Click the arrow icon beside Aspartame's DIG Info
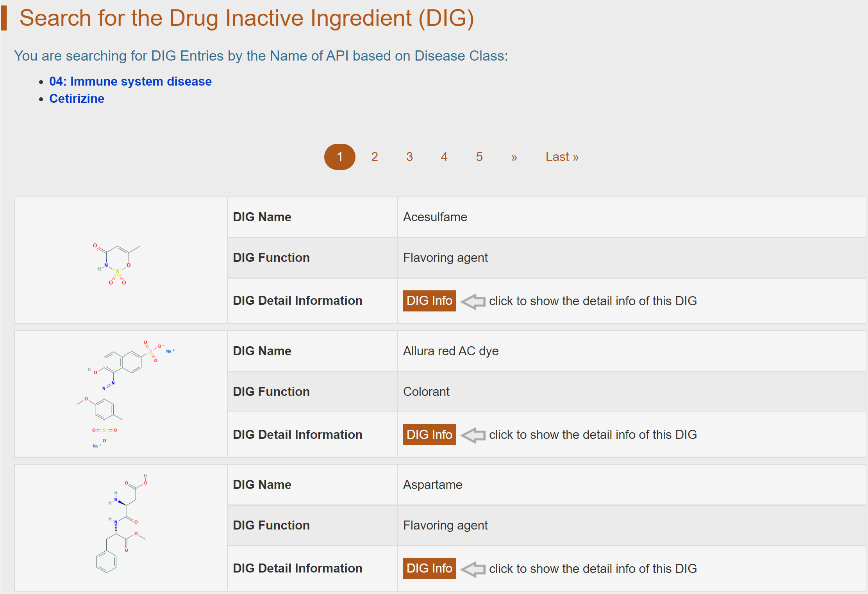Screen dimensions: 868x594 pyautogui.click(x=473, y=569)
